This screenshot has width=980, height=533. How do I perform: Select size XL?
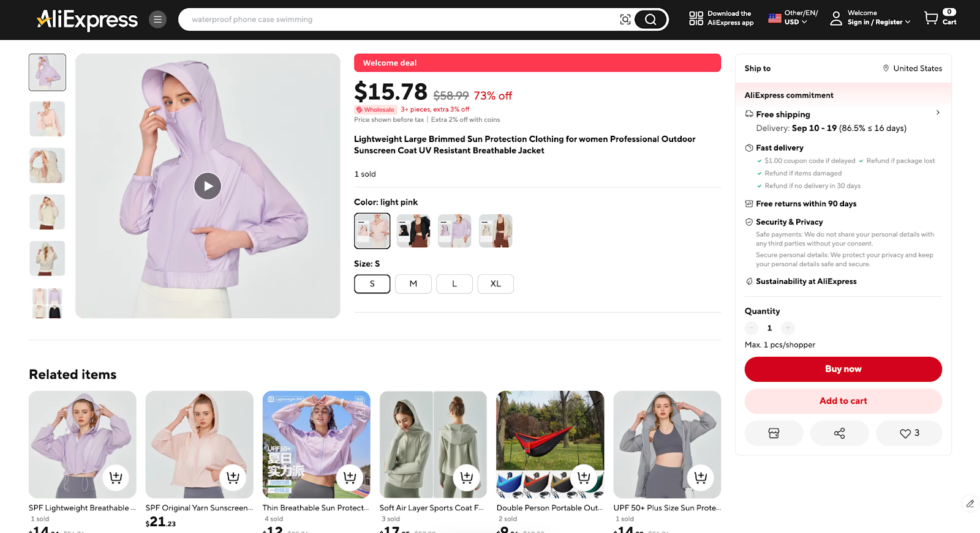pos(496,284)
